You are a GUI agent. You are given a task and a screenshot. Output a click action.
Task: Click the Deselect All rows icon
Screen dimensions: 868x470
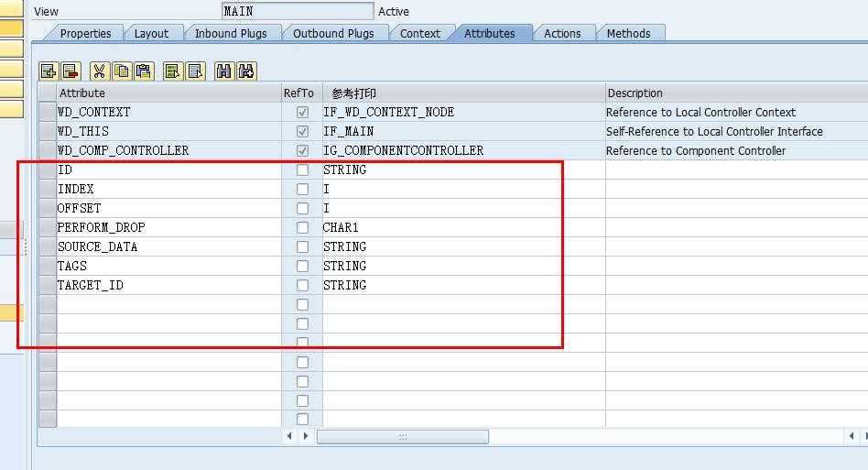tap(195, 71)
